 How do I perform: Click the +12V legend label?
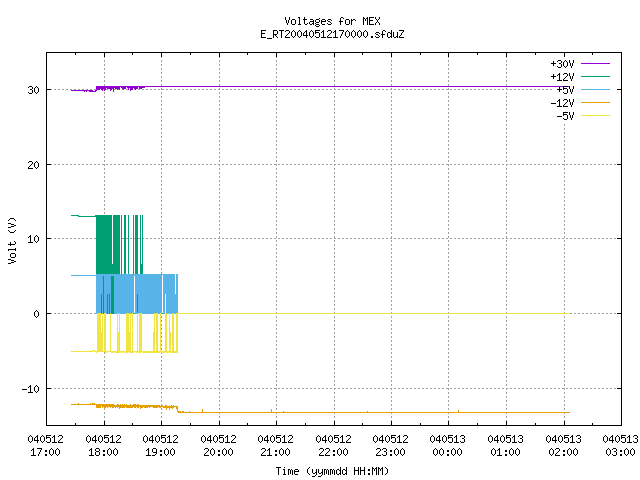(562, 77)
